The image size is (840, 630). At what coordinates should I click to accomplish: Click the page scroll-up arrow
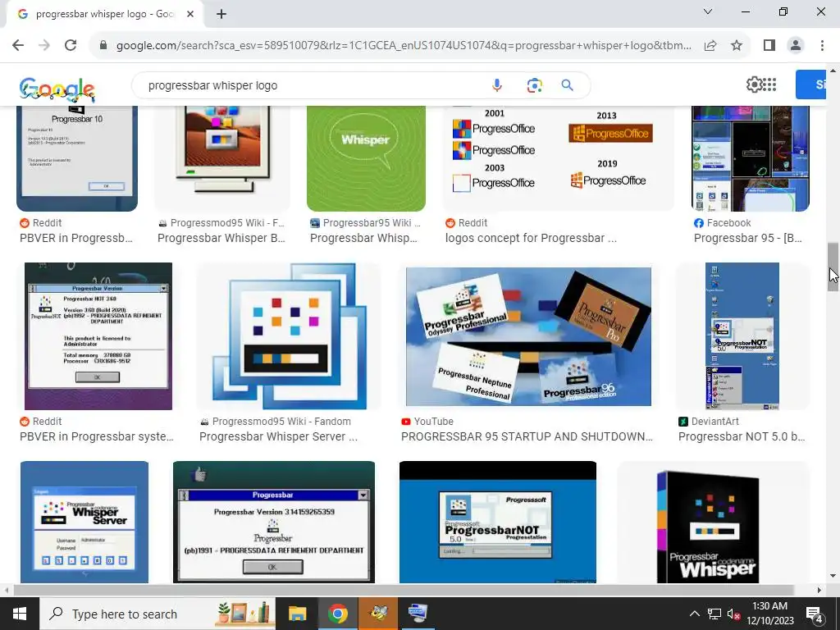(x=833, y=71)
